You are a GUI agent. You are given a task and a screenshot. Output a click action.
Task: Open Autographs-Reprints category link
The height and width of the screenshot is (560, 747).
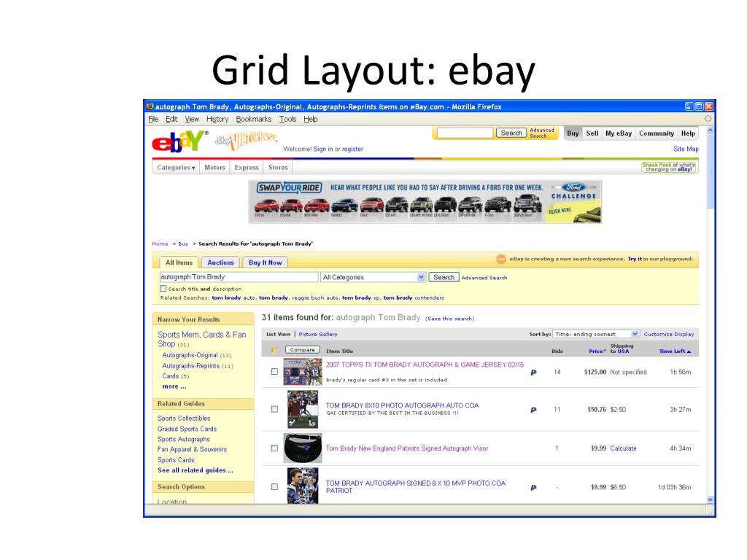[x=190, y=366]
